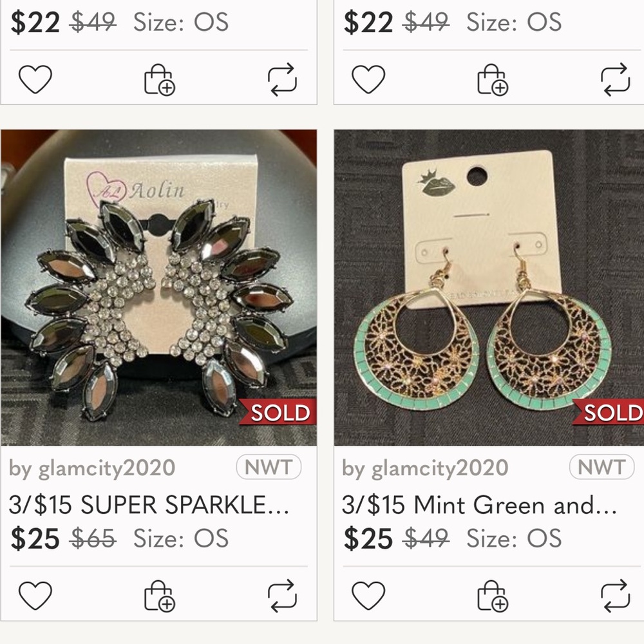Image resolution: width=644 pixels, height=644 pixels.
Task: Click NWT badge on Mint Green listing
Action: (x=601, y=468)
